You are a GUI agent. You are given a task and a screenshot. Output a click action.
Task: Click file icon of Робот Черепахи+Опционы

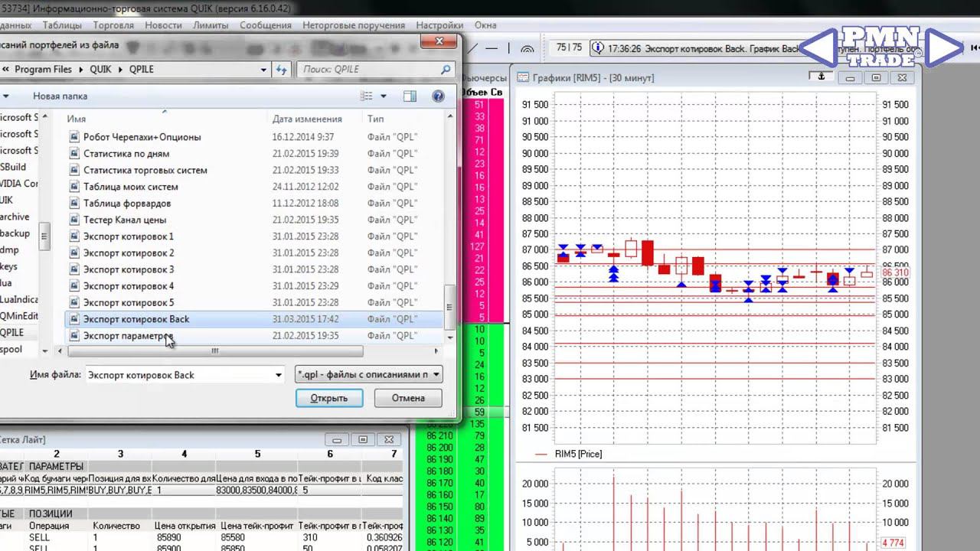coord(74,137)
